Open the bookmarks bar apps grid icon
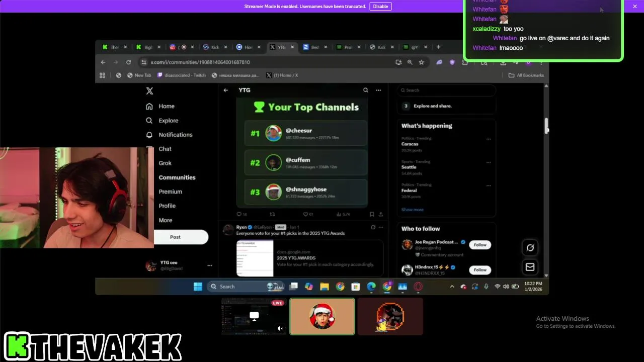The width and height of the screenshot is (644, 362). pyautogui.click(x=102, y=75)
